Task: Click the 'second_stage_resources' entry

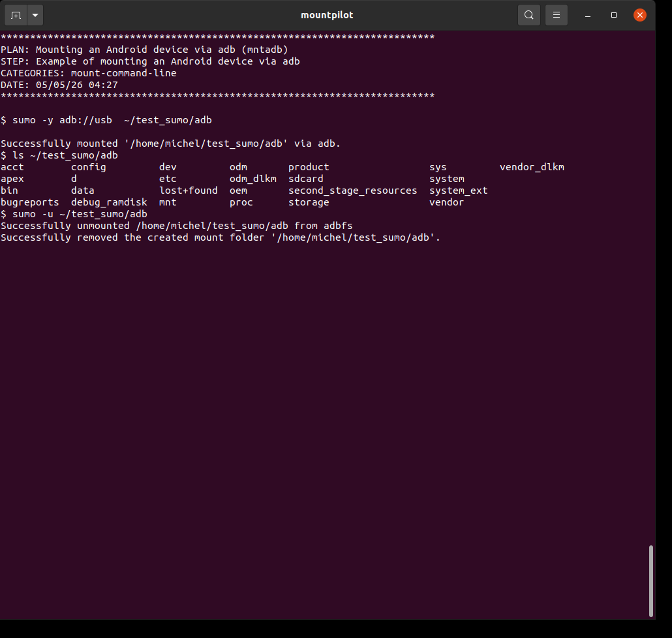Action: click(352, 190)
